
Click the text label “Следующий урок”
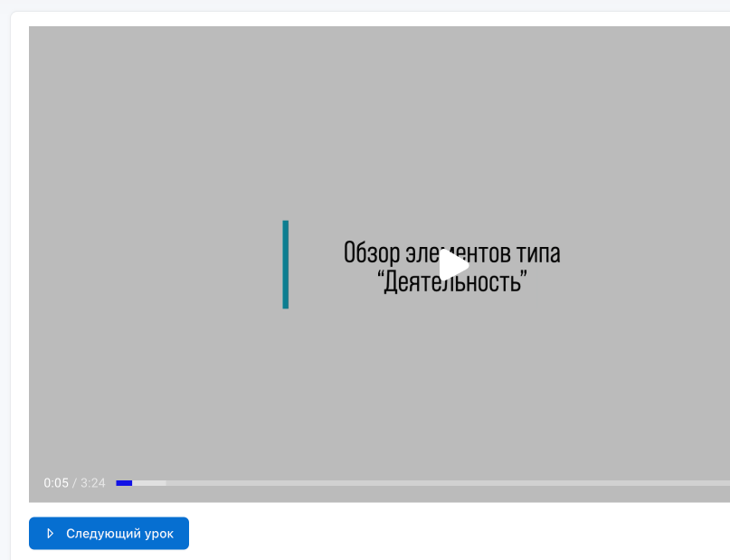pos(119,534)
